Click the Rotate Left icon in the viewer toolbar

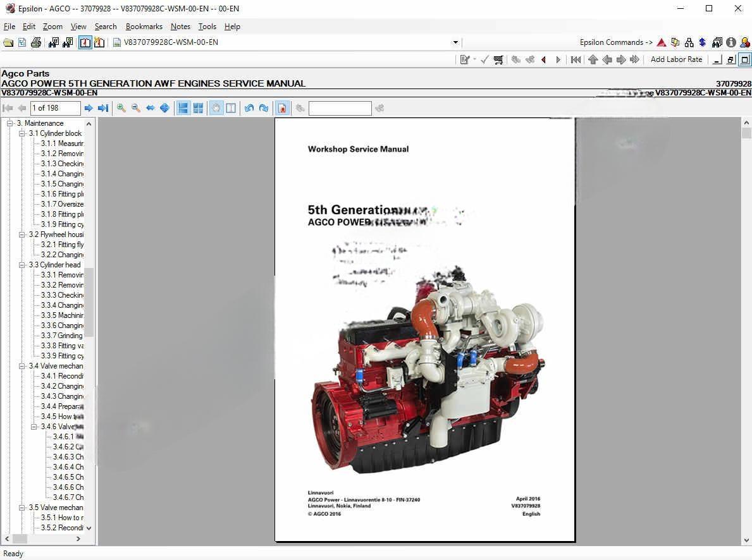(249, 107)
